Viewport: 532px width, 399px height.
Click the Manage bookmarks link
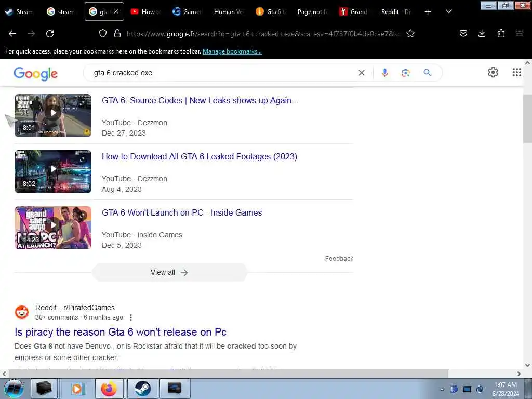(232, 51)
